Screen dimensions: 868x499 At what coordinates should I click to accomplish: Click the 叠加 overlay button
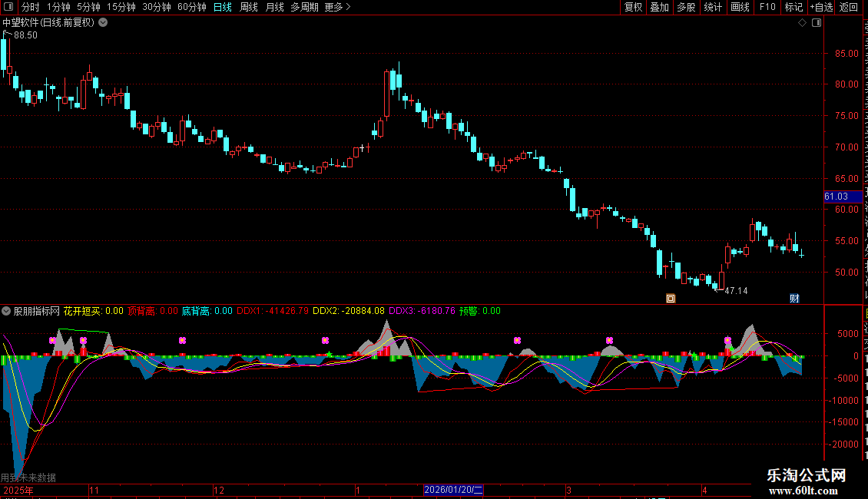[660, 7]
